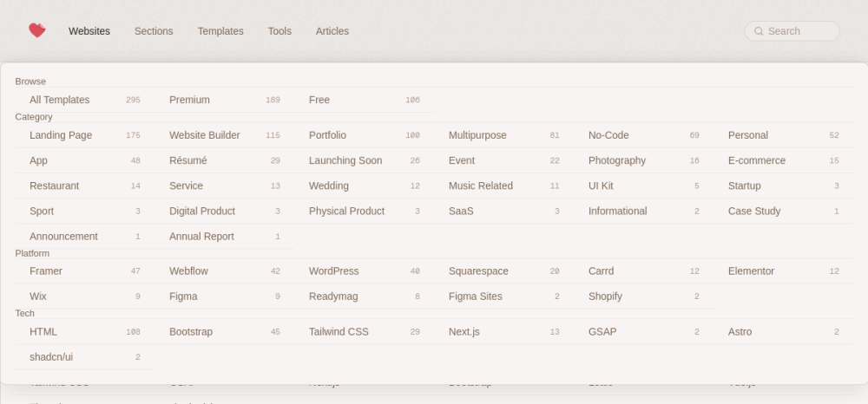
Task: Show Tailwind CSS tech templates
Action: pos(365,332)
